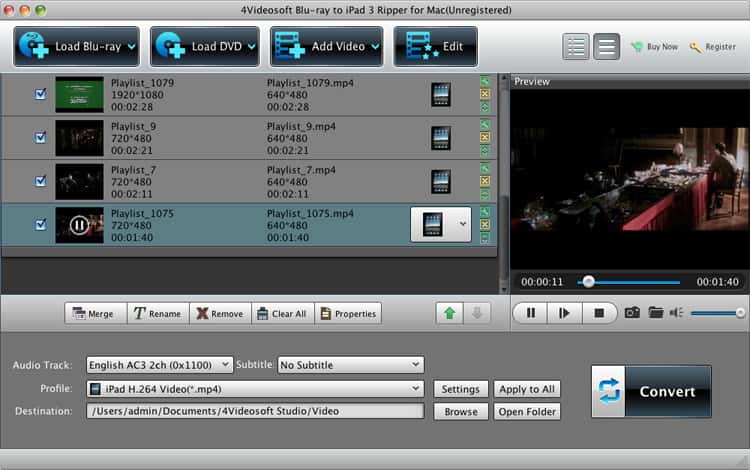The width and height of the screenshot is (750, 470).
Task: Click the Open Folder button
Action: pyautogui.click(x=527, y=412)
